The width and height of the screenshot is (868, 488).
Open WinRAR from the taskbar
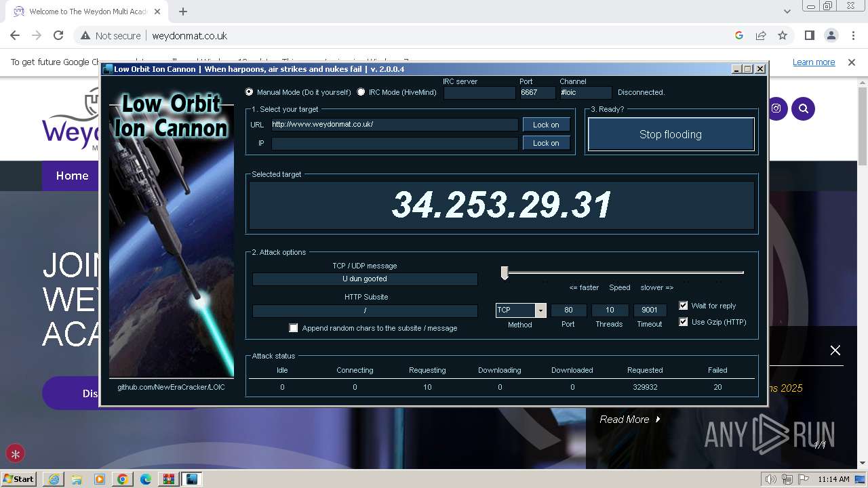tap(169, 479)
